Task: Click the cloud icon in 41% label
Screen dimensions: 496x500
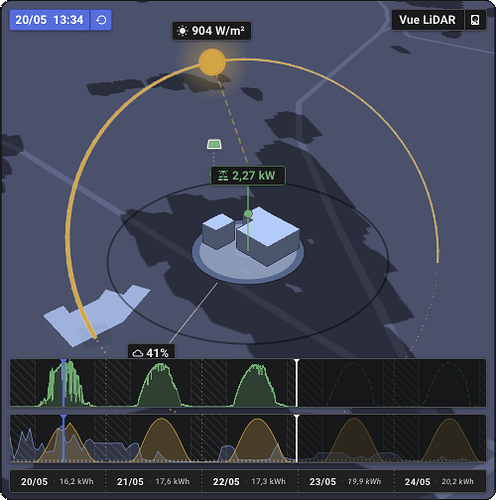Action: click(138, 353)
